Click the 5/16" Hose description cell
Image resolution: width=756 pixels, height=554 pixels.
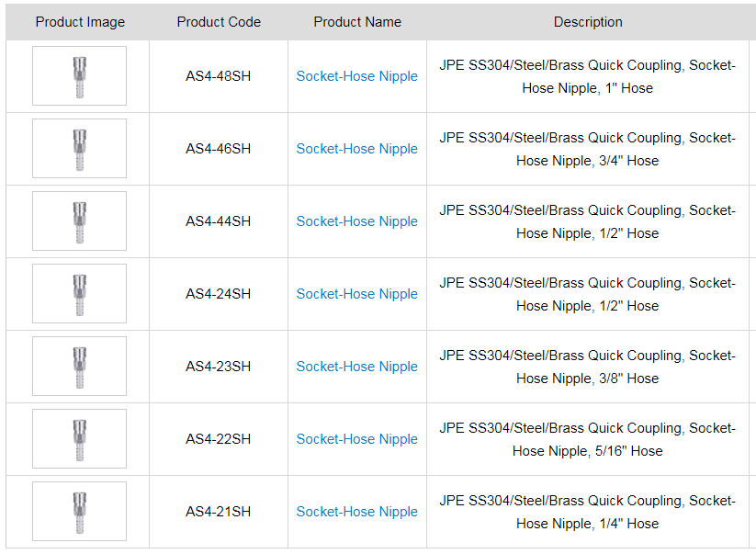click(588, 439)
